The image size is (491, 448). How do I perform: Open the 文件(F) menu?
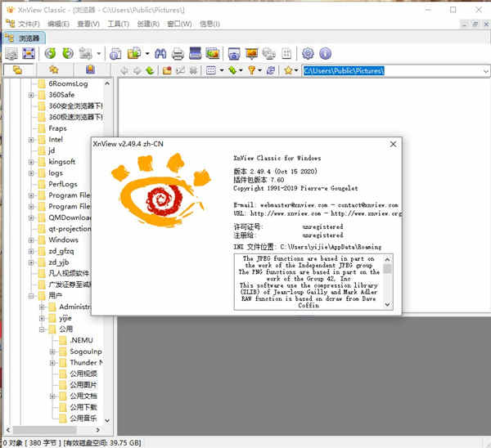click(29, 24)
